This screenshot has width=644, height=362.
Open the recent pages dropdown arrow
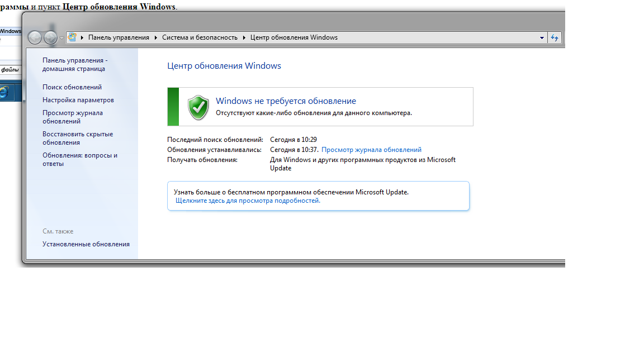click(x=61, y=38)
